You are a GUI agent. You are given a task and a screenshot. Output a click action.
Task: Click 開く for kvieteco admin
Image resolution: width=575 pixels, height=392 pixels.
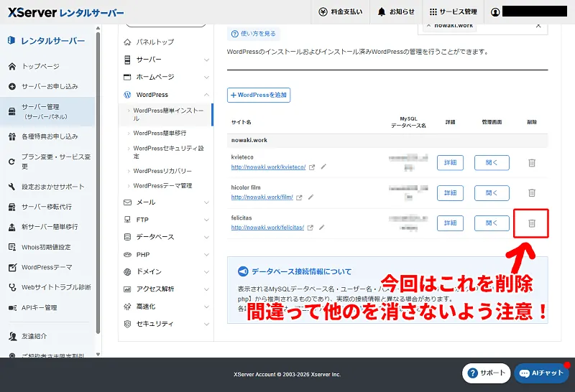coord(492,163)
